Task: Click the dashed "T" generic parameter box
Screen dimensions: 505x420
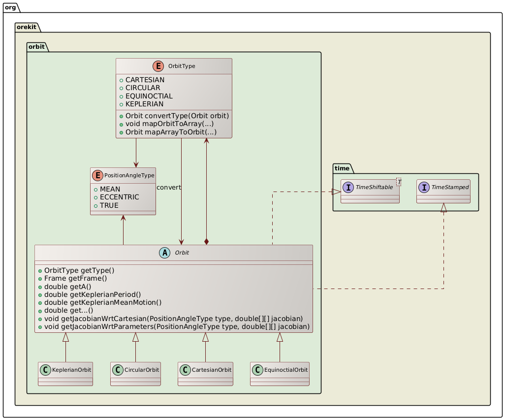Action: (x=400, y=182)
